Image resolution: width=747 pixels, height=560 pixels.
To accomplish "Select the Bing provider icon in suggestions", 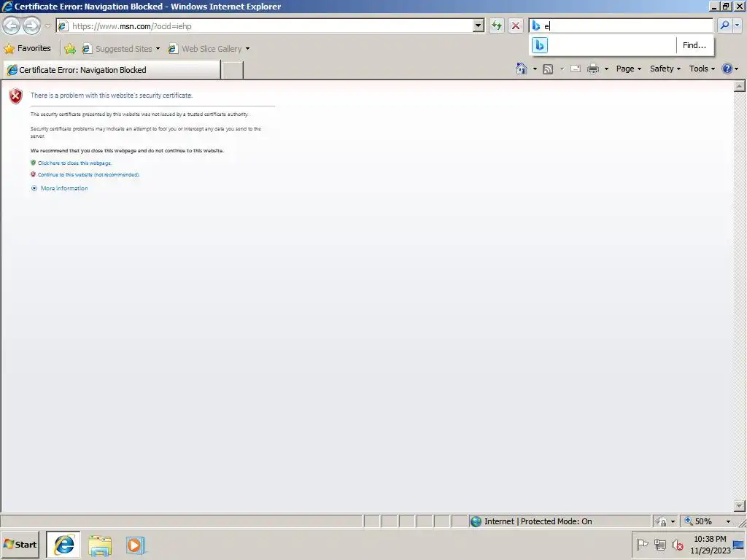I will [x=540, y=45].
